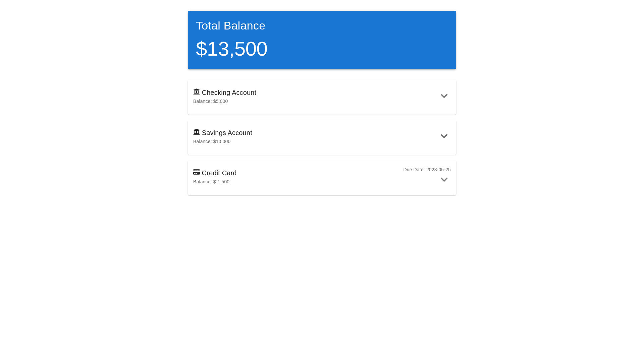644x362 pixels.
Task: Click blank middle area of Checking Account row
Action: [335, 97]
